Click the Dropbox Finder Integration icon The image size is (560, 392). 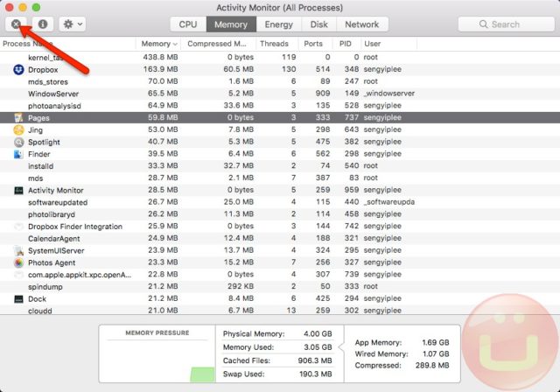18,227
